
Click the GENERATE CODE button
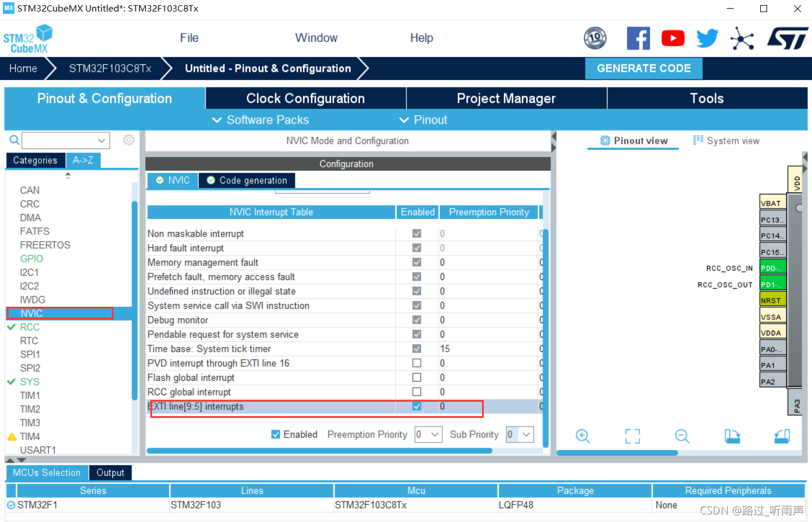(644, 68)
